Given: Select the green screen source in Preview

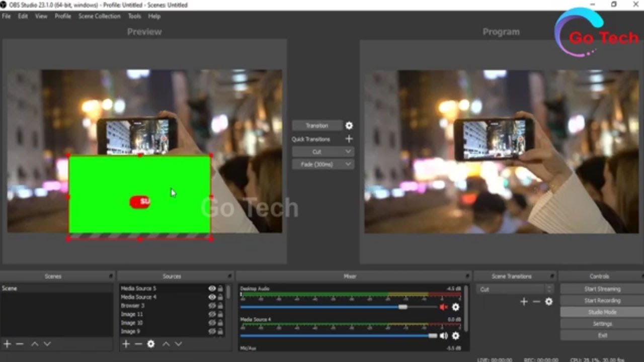Looking at the screenshot, I should pos(139,195).
